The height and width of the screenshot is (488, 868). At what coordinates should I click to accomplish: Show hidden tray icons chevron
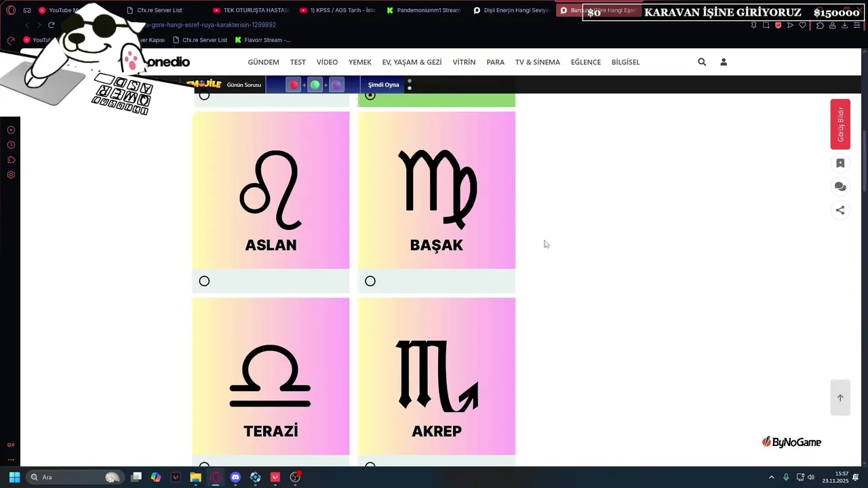771,477
